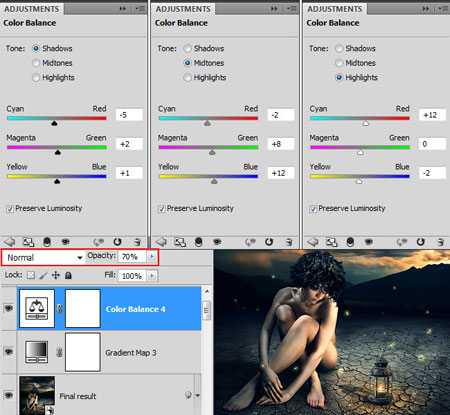
Task: Click the view previous state icon in the Midtones panel
Action: point(250,242)
